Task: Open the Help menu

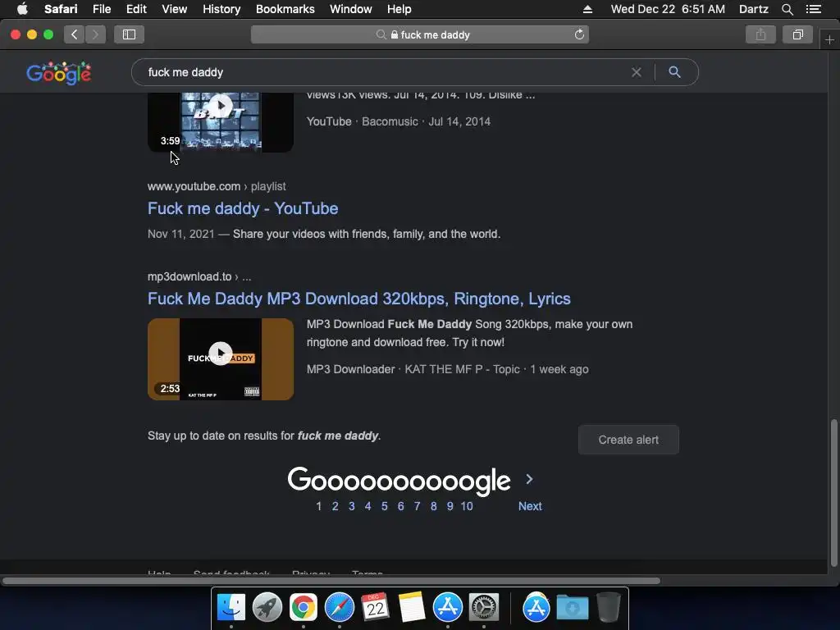Action: [399, 9]
